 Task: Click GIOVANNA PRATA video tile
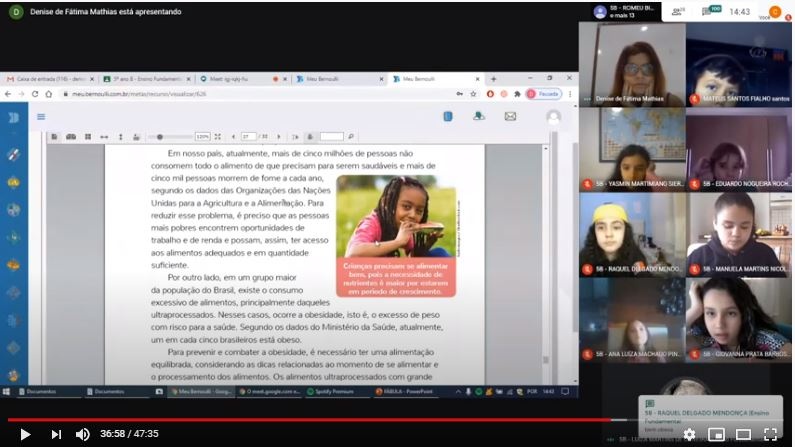pos(739,319)
